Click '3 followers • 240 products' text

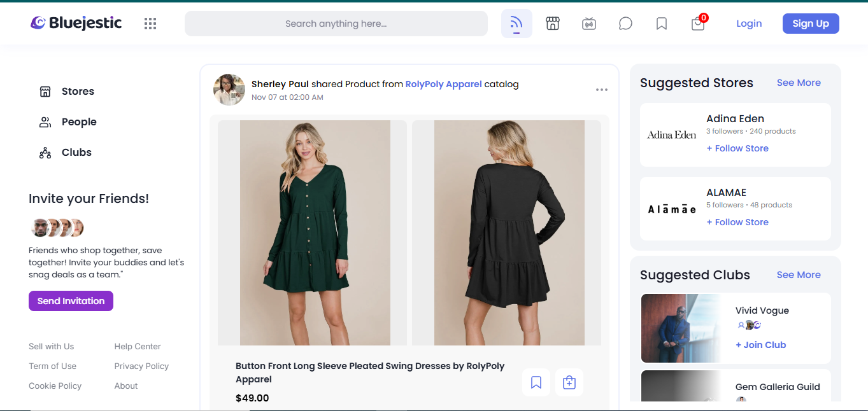751,132
